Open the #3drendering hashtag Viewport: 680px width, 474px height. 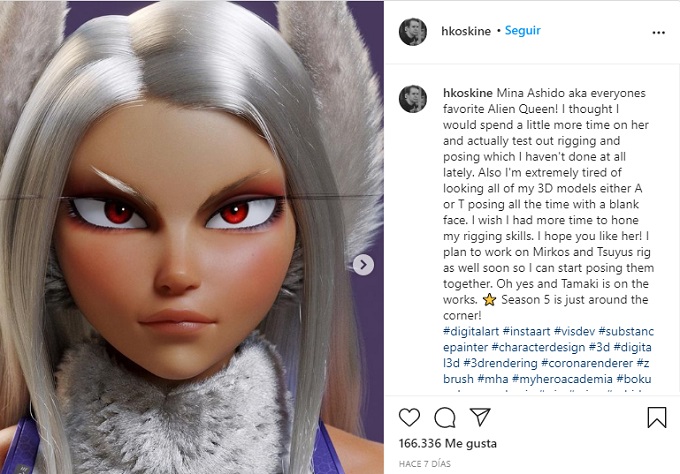point(500,363)
